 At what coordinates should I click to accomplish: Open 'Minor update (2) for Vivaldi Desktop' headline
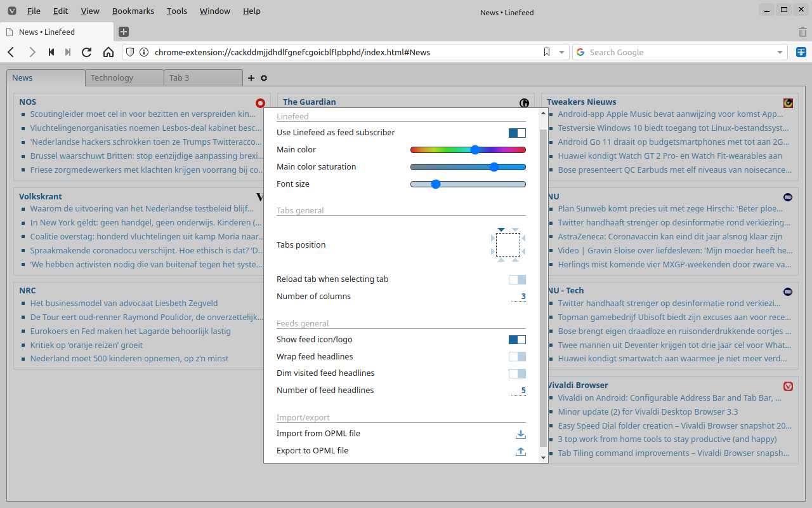[648, 411]
